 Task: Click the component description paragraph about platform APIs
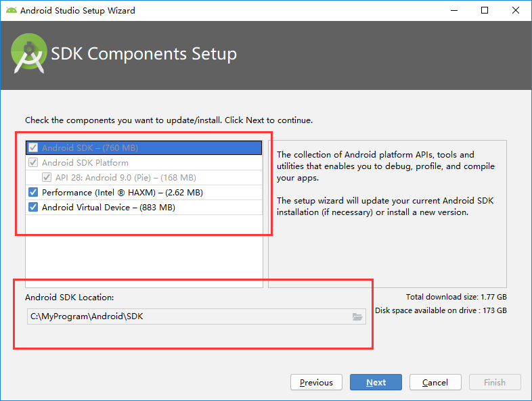[x=386, y=166]
